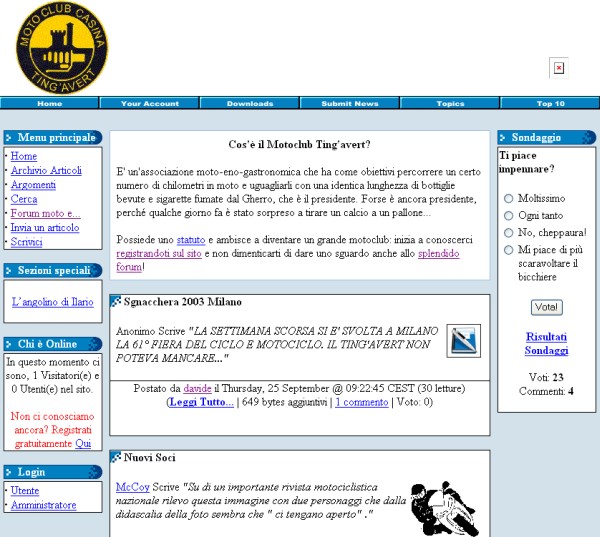Click the Sgnacchera 2003 topic image icon
The height and width of the screenshot is (537, 600).
coord(463,341)
